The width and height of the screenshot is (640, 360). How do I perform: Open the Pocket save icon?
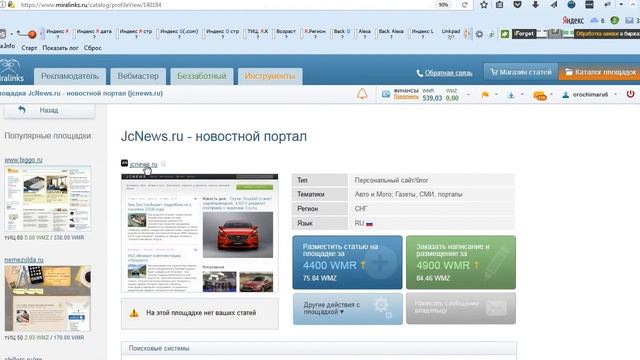517,5
